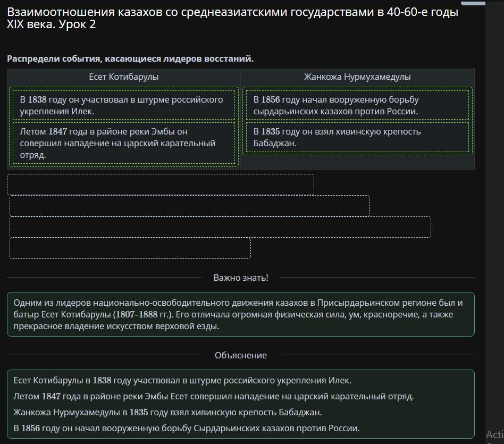Click the column header 'Есет Котибарулы'
The height and width of the screenshot is (444, 504).
[124, 77]
